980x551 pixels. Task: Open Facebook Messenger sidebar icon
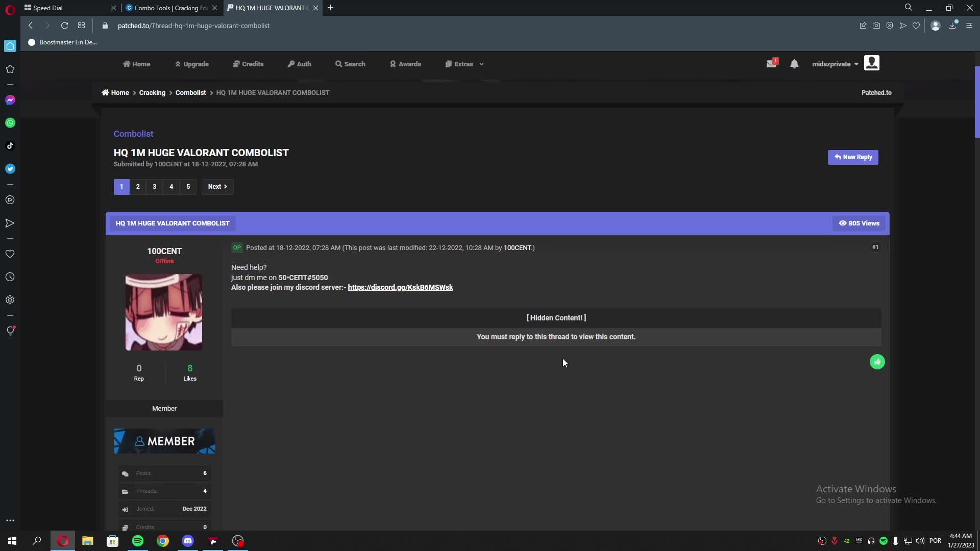coord(10,100)
